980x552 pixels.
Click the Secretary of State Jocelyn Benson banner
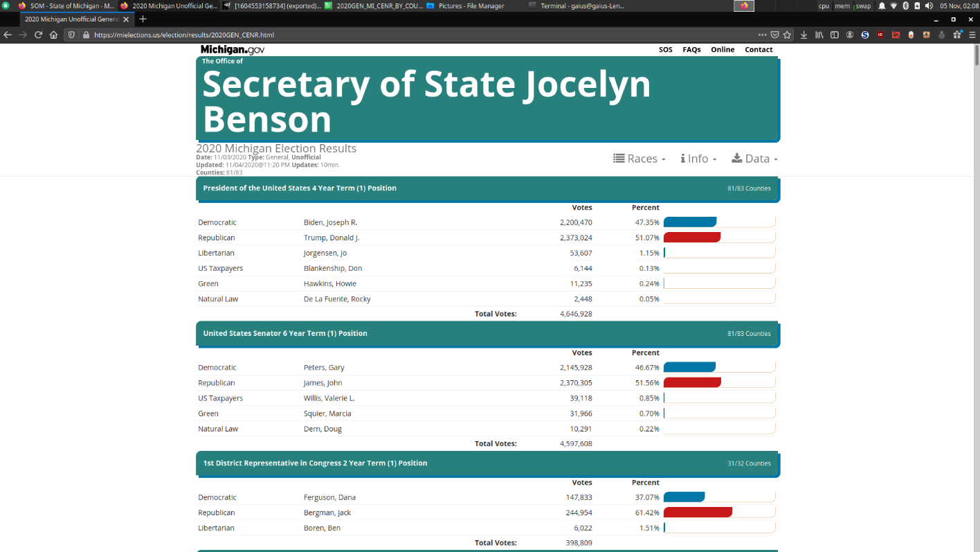click(x=487, y=100)
